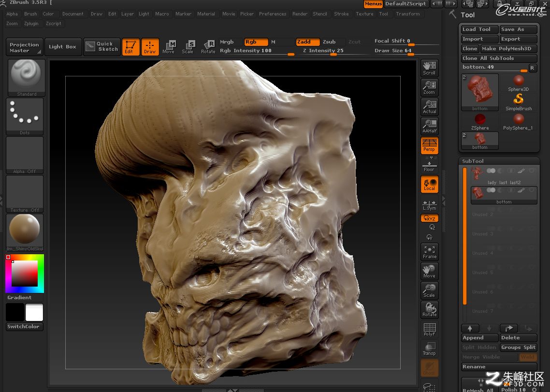Open the ShinyOldSkull material sphere

tap(25, 232)
